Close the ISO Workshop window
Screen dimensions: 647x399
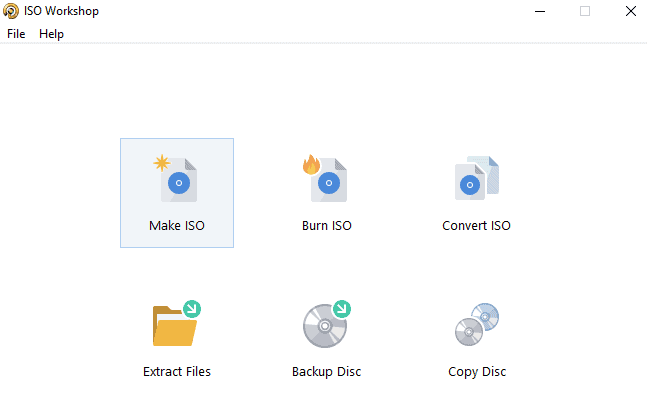pos(630,11)
